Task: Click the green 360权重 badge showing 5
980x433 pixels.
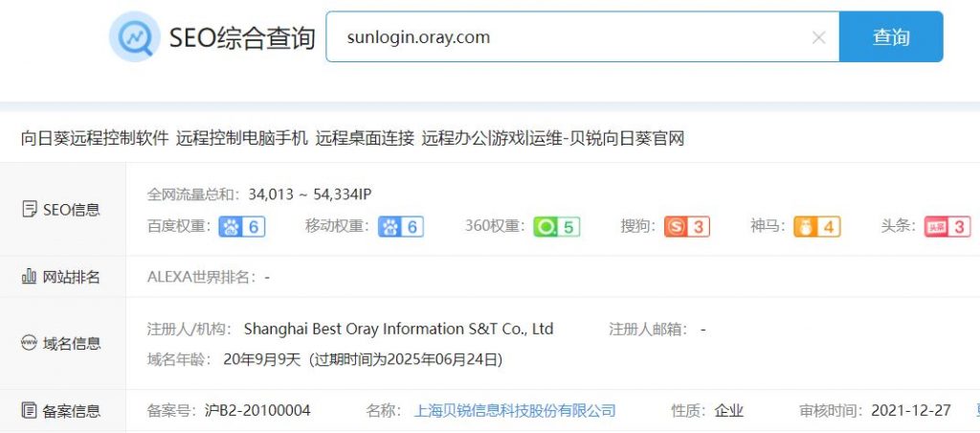Action: (x=557, y=226)
